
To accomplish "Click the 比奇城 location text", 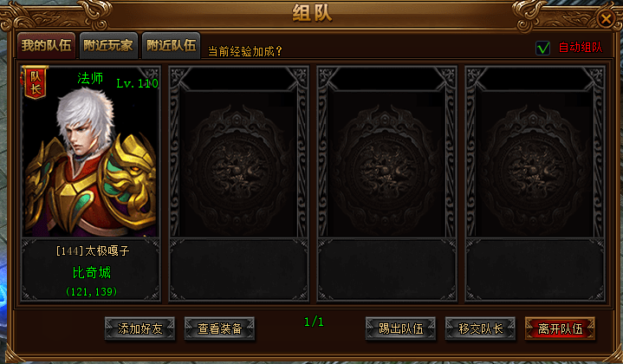I will 91,273.
